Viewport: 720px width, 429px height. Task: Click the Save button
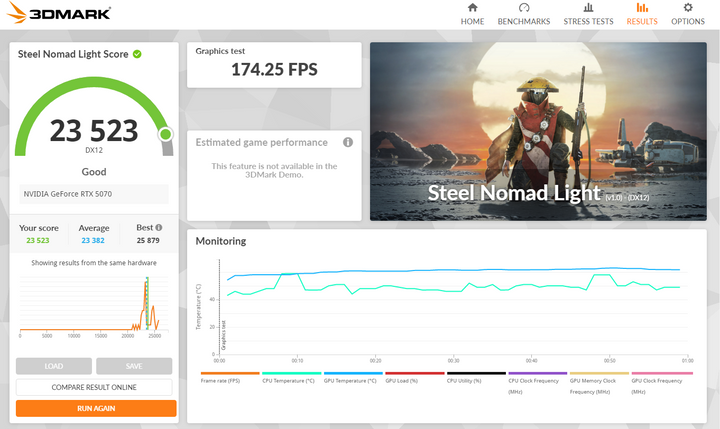click(134, 366)
